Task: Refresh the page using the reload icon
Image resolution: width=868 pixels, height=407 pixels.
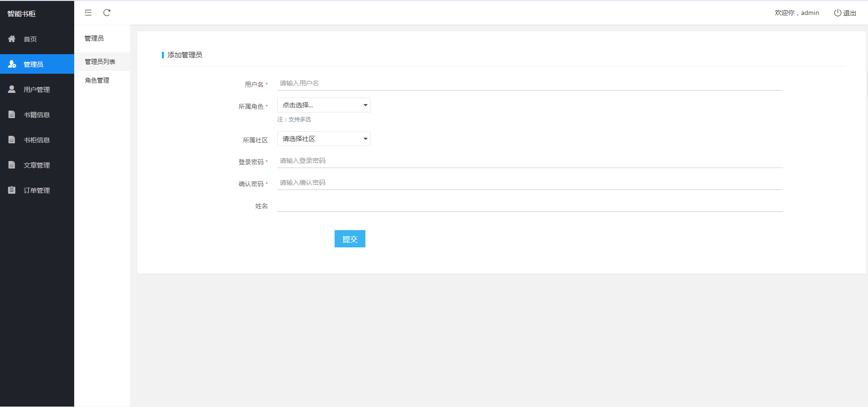Action: coord(107,13)
